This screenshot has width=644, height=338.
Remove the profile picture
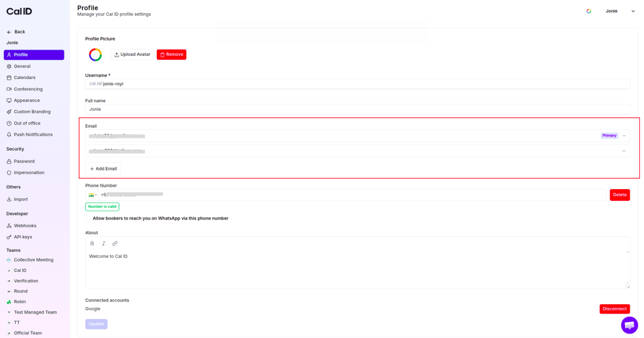pos(172,54)
